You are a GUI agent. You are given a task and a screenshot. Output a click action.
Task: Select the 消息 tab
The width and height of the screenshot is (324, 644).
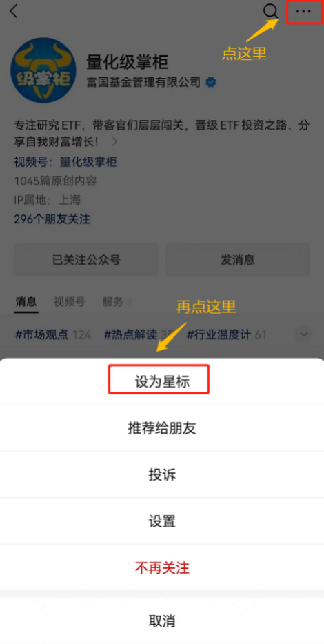26,302
